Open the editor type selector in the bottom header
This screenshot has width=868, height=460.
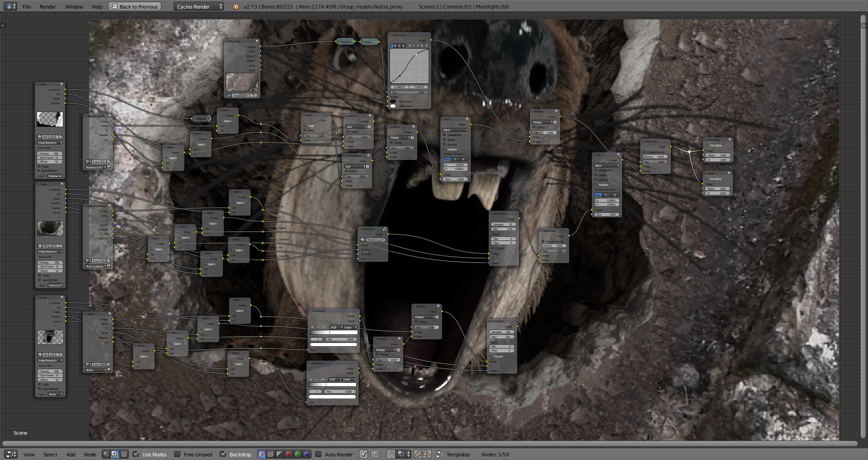pyautogui.click(x=10, y=454)
